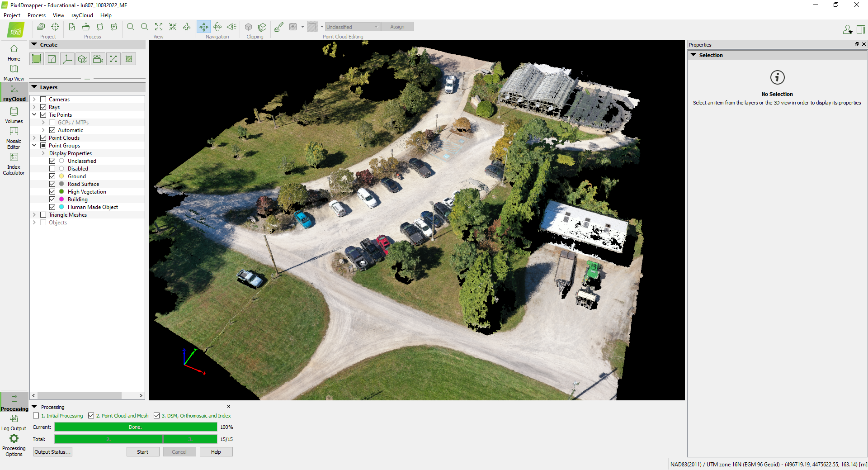Image resolution: width=868 pixels, height=470 pixels.
Task: Select the First Person navigation icon
Action: tap(232, 27)
